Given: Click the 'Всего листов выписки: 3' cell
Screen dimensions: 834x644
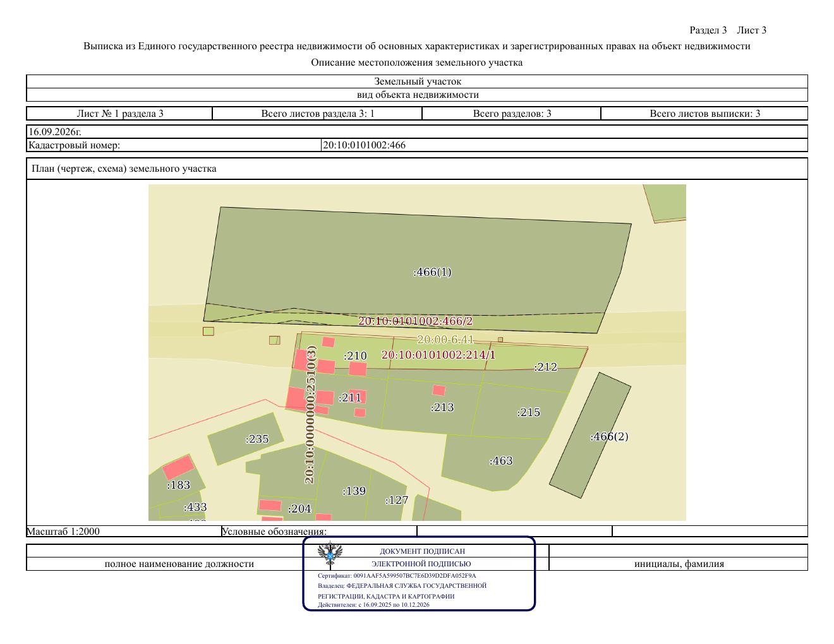Looking at the screenshot, I should [704, 114].
